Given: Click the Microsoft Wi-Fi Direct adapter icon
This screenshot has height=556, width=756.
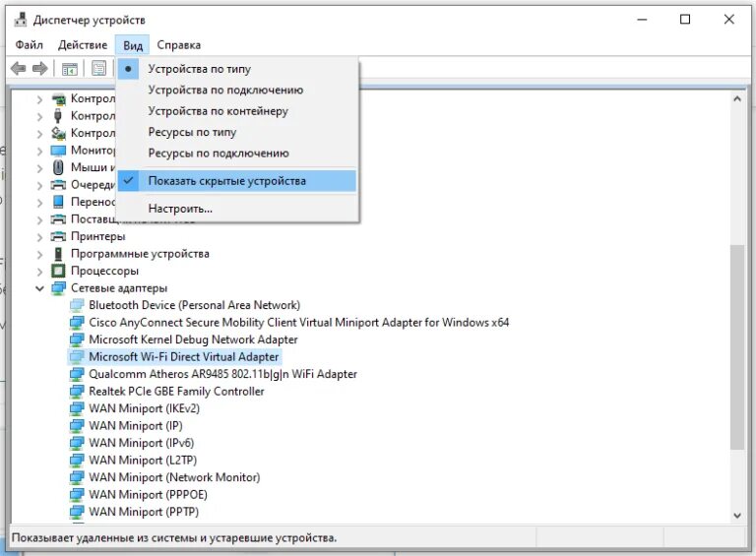Looking at the screenshot, I should 77,357.
